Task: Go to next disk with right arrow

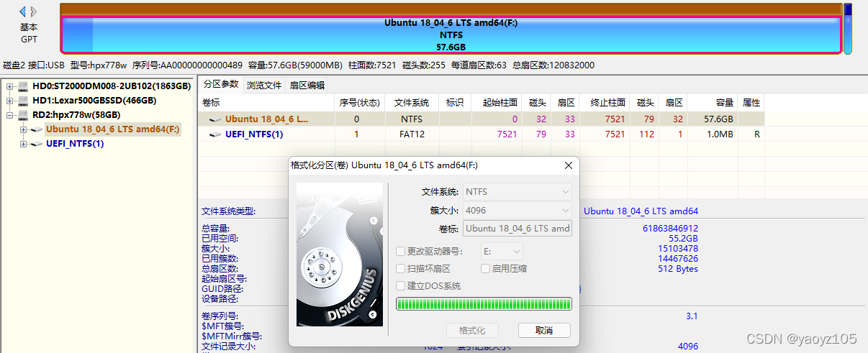Action: tap(34, 12)
